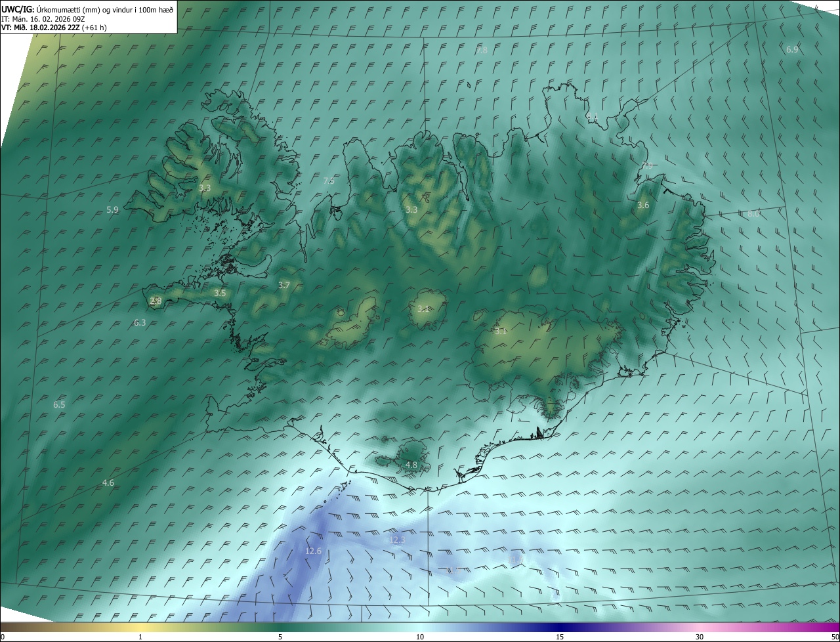The image size is (840, 642).
Task: Click the "VT: Mið. 18.02.2026 22Z (+61 h)" line
Action: point(54,28)
